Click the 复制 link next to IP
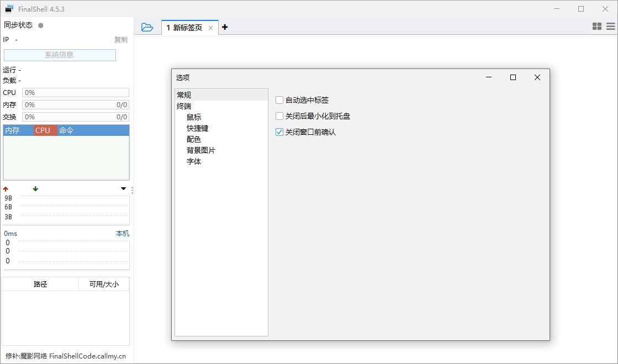The height and width of the screenshot is (364, 618). (x=121, y=39)
